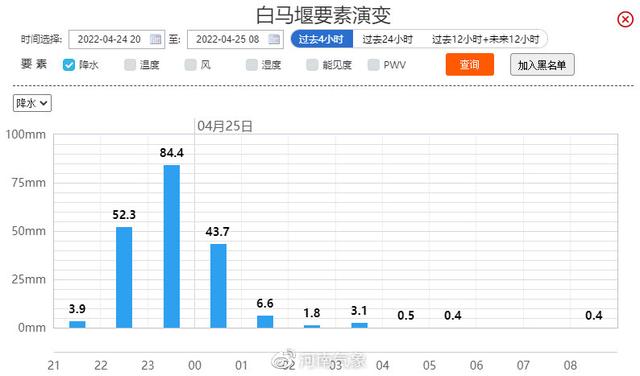Select the 过去4小时 tab
This screenshot has height=376, width=640.
point(322,39)
